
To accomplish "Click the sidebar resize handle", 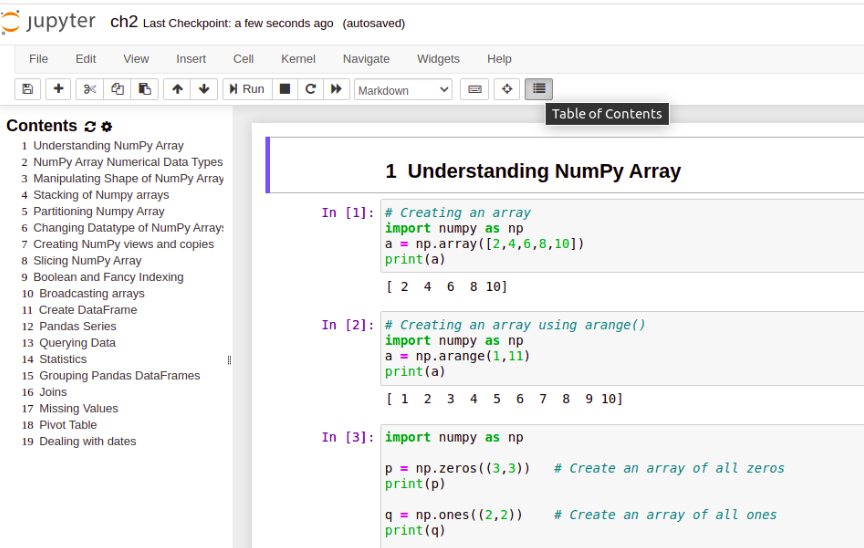I will point(229,360).
